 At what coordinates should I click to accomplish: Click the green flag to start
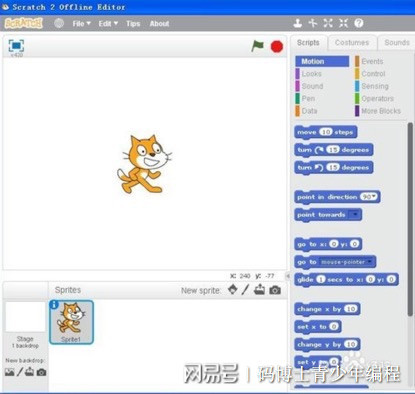coord(257,46)
